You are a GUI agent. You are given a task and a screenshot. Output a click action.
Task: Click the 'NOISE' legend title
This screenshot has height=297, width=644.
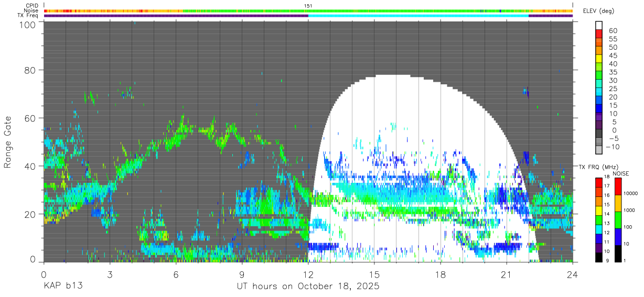click(620, 173)
